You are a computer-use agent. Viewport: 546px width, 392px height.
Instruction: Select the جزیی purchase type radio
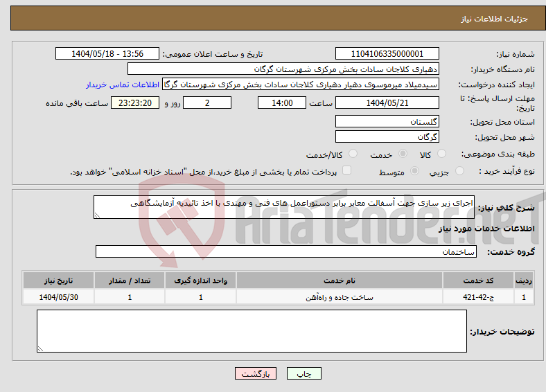click(x=459, y=170)
